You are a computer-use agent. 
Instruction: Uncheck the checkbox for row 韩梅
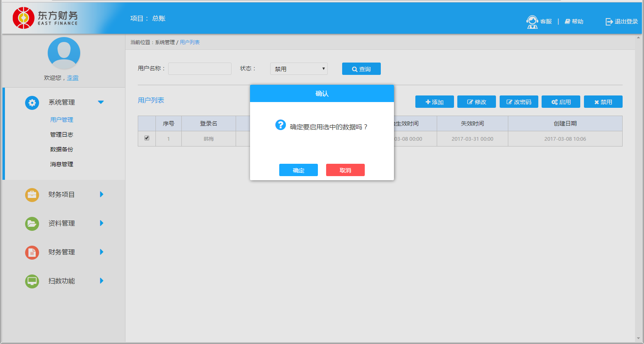click(147, 138)
